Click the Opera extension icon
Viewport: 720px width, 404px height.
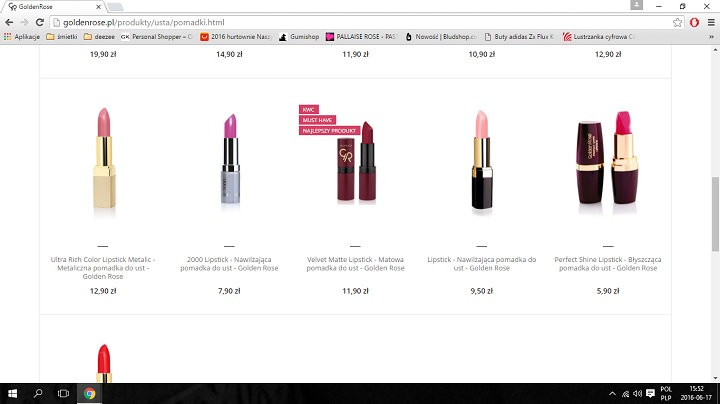[694, 22]
